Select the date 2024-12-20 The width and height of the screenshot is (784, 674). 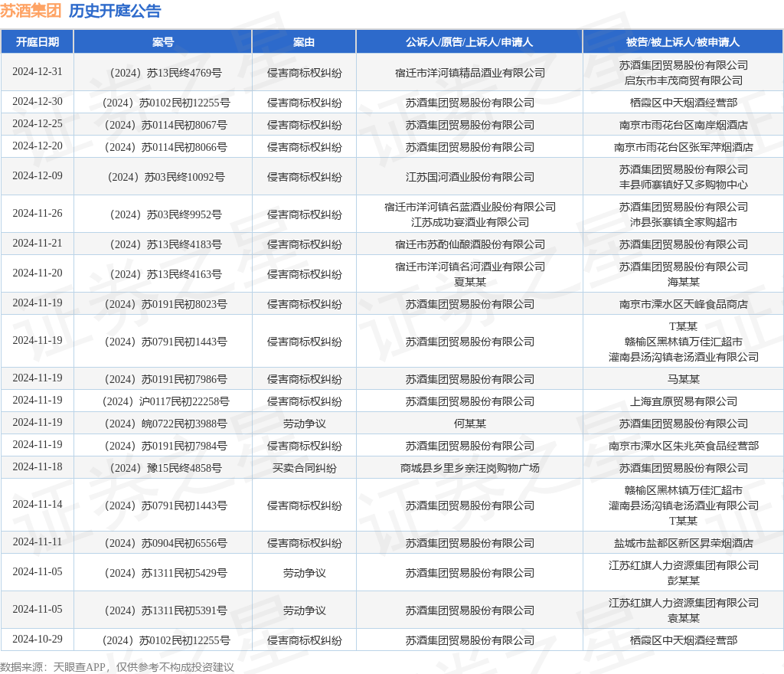[x=38, y=146]
